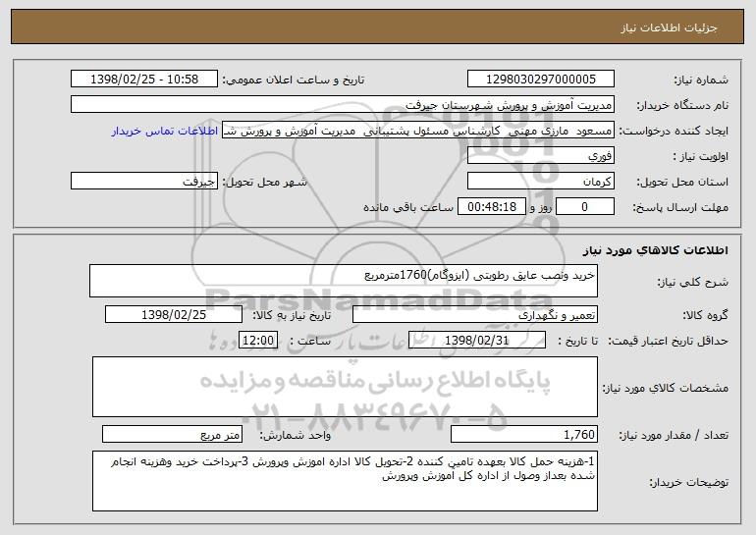Click the گروه کالا label
The image size is (756, 535).
click(705, 316)
